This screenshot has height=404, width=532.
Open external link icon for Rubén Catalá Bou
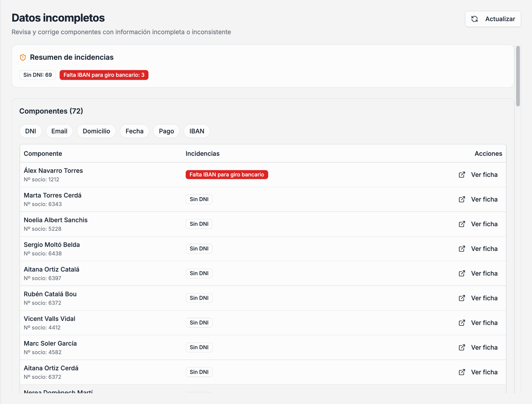462,298
